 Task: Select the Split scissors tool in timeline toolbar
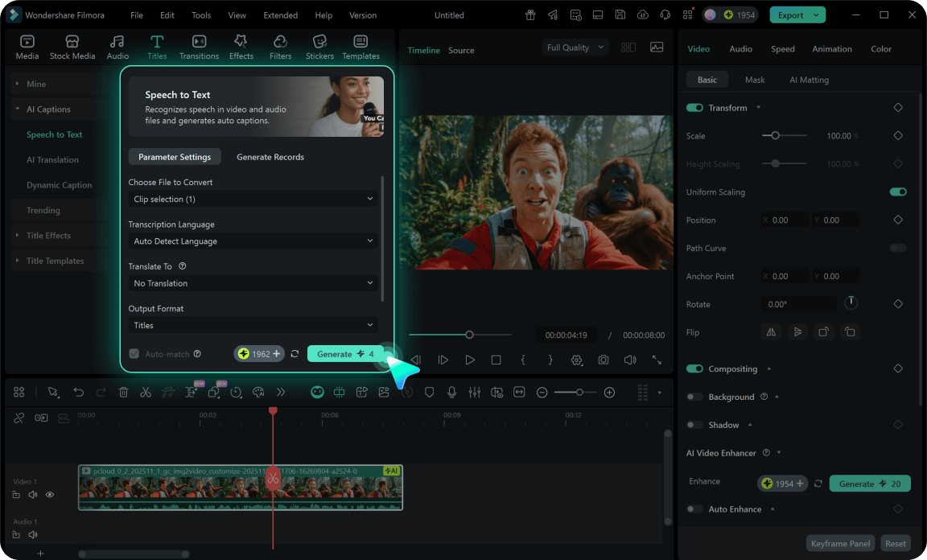[146, 392]
